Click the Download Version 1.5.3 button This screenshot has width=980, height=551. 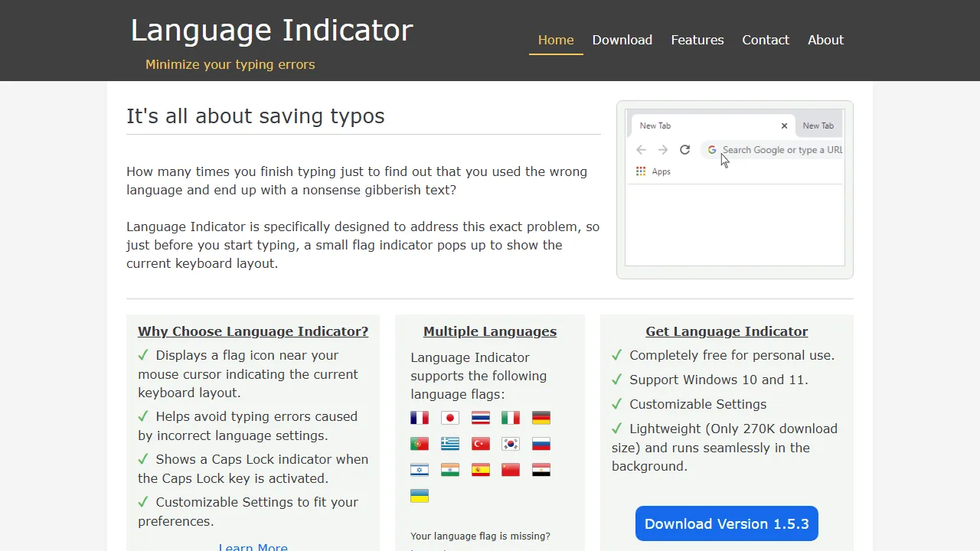[726, 523]
